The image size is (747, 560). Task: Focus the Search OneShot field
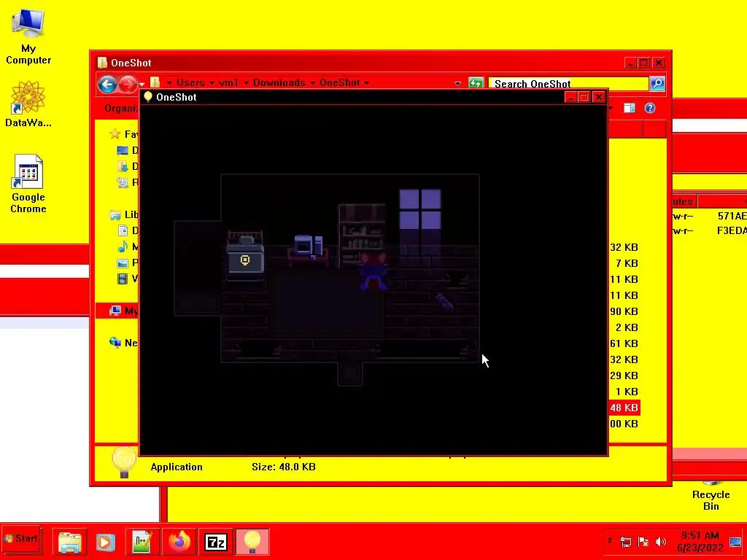[568, 84]
